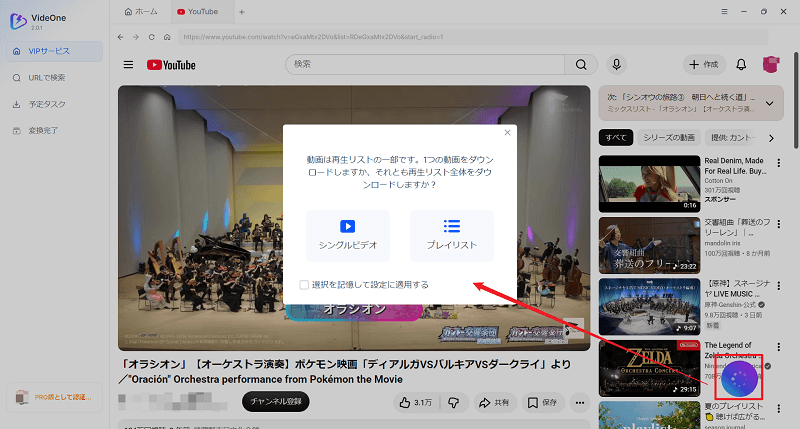Image resolution: width=800 pixels, height=429 pixels.
Task: Dislike the video
Action: (x=453, y=402)
